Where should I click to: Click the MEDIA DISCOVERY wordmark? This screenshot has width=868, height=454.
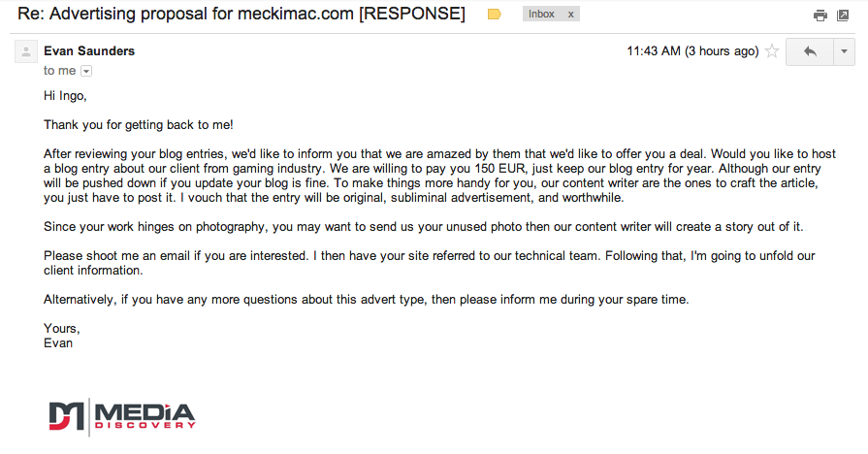coord(145,416)
